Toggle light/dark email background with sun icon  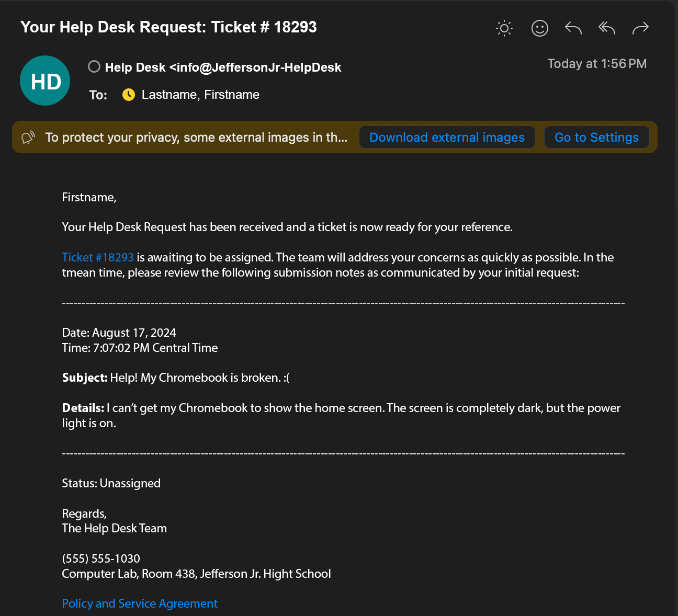[504, 28]
